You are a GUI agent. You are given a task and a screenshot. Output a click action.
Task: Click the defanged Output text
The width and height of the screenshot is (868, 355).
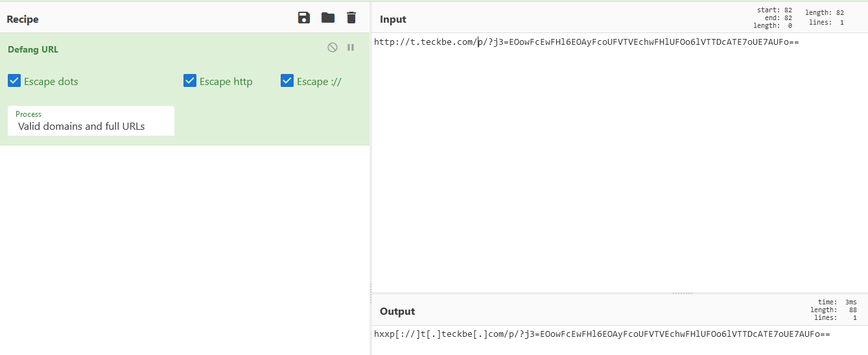pyautogui.click(x=602, y=334)
